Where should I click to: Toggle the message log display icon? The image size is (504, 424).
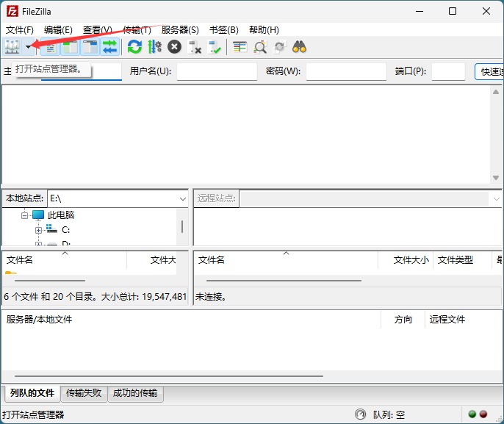51,47
